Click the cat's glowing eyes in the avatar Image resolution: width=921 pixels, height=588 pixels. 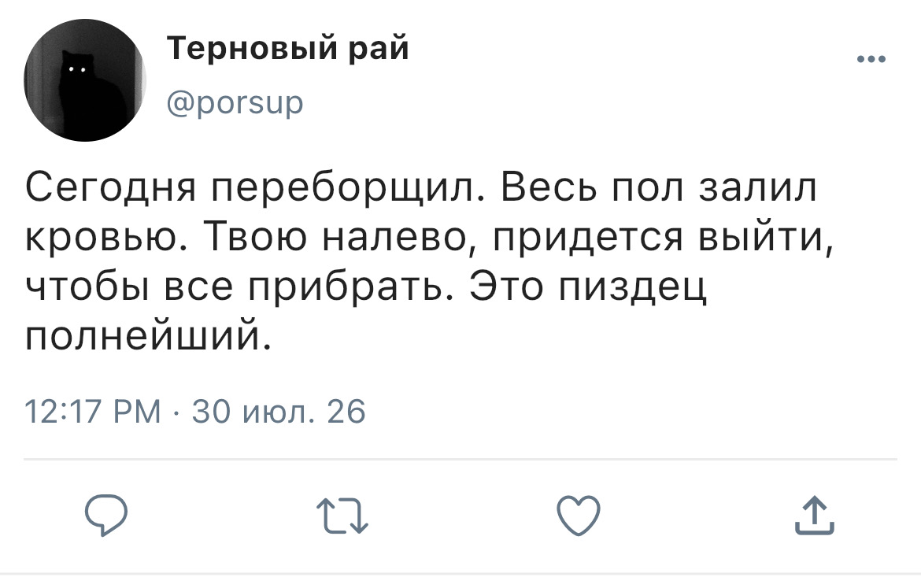tap(76, 70)
